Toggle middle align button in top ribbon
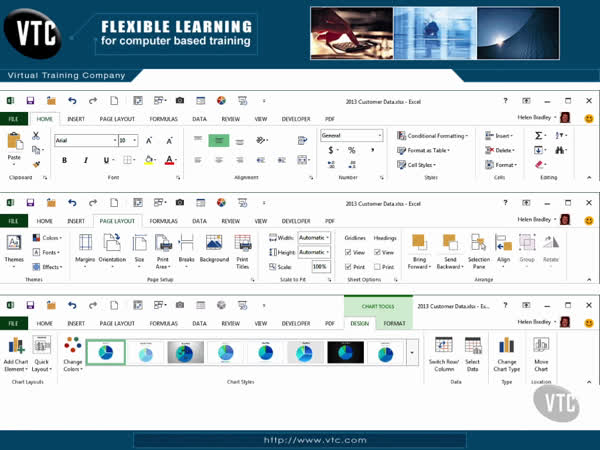 click(x=219, y=140)
